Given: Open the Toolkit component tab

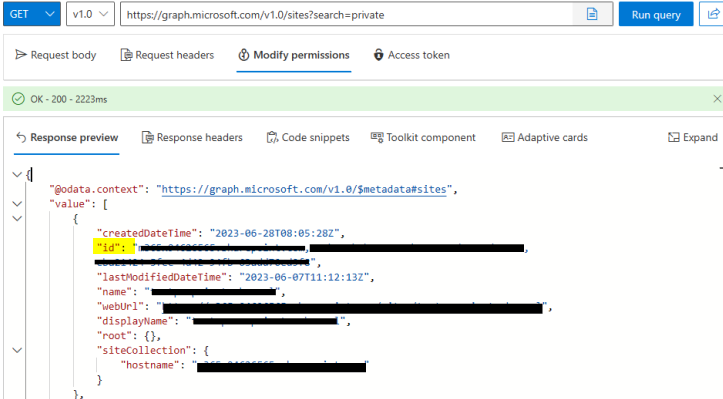Looking at the screenshot, I should pyautogui.click(x=423, y=137).
